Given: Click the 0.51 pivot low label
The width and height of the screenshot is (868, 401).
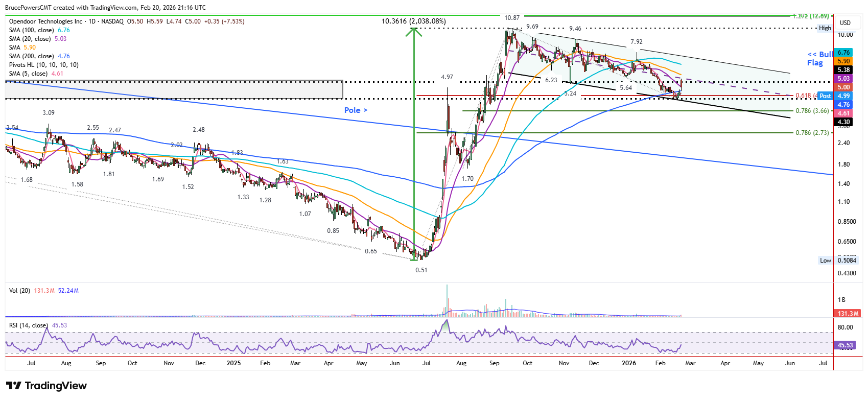Looking at the screenshot, I should [421, 270].
